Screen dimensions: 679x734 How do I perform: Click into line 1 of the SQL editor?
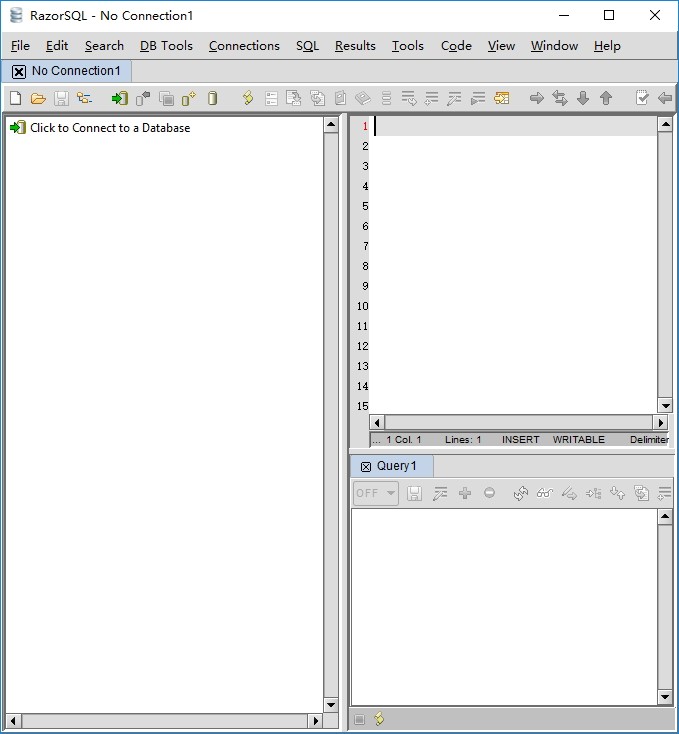[x=515, y=126]
